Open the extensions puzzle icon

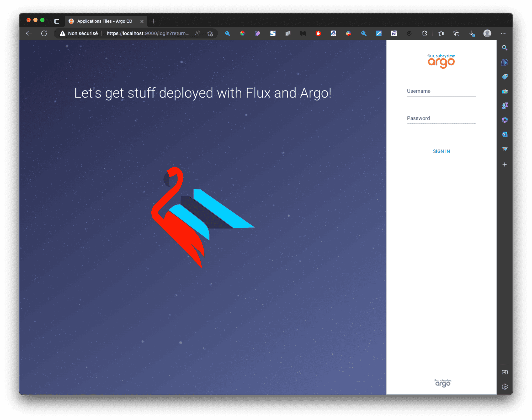(424, 34)
